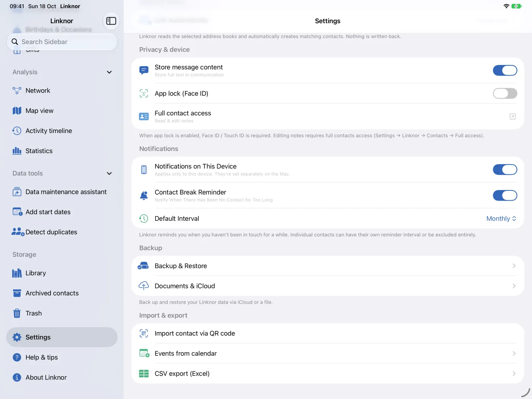Enable App lock (Face ID) toggle
This screenshot has height=399, width=532.
point(505,93)
